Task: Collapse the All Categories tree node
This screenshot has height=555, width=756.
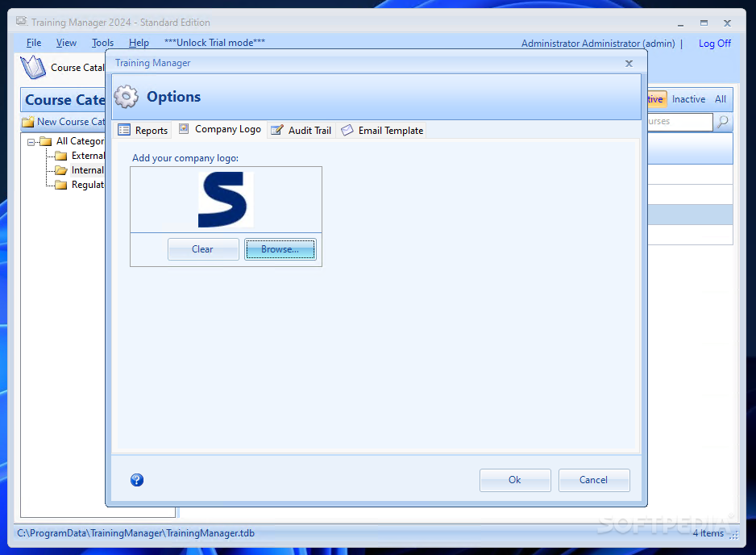Action: point(31,142)
